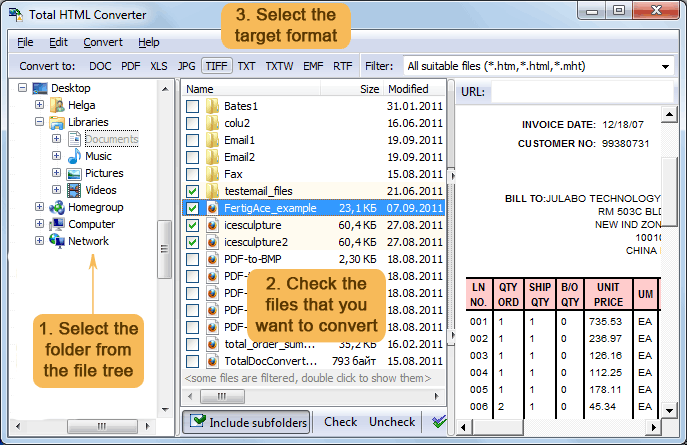687x445 pixels.
Task: Click the green double-check icon in bottom bar
Action: point(438,422)
